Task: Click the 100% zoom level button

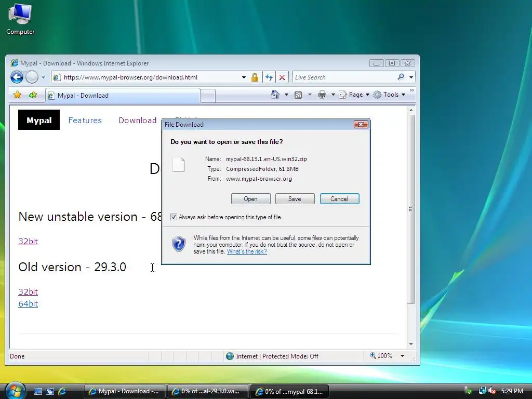Action: pyautogui.click(x=381, y=356)
